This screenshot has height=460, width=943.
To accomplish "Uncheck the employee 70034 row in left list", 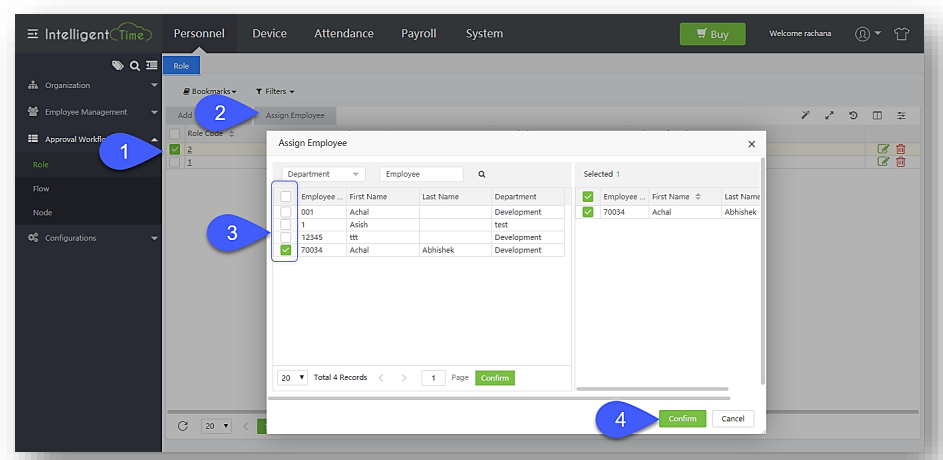I will pyautogui.click(x=286, y=250).
